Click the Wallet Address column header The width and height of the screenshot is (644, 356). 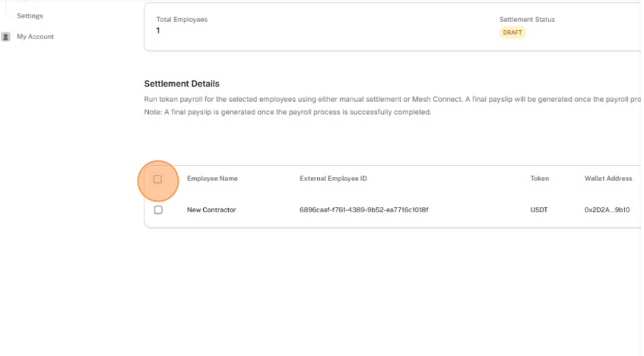point(608,179)
